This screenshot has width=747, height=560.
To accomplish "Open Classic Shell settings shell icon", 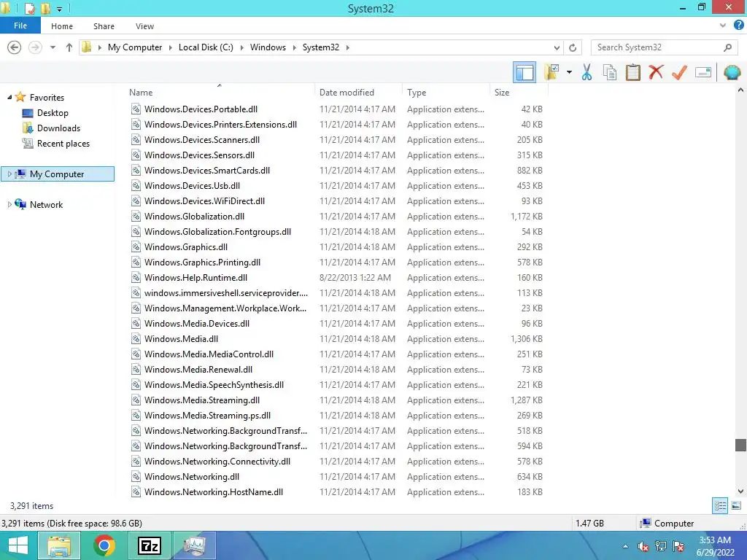I will (732, 72).
